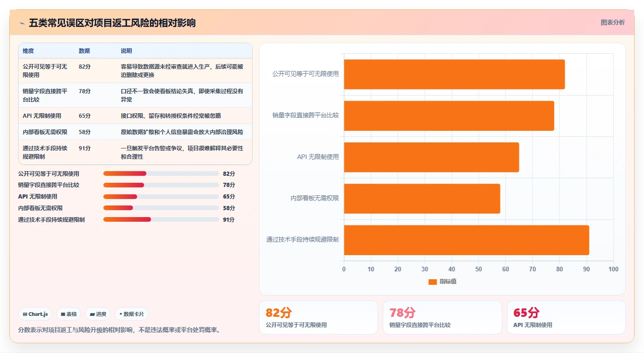
Task: Click the lightning icon beside the title
Action: click(22, 23)
